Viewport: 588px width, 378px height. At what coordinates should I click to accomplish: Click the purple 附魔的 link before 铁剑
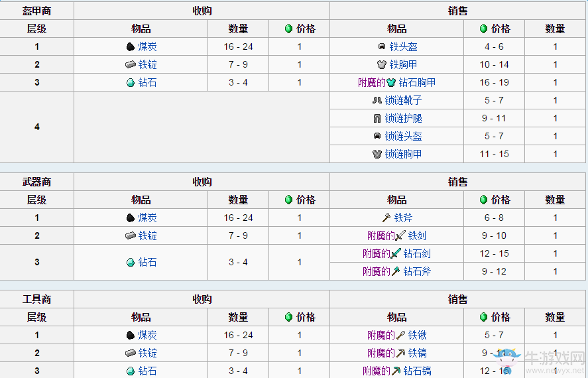tap(381, 236)
